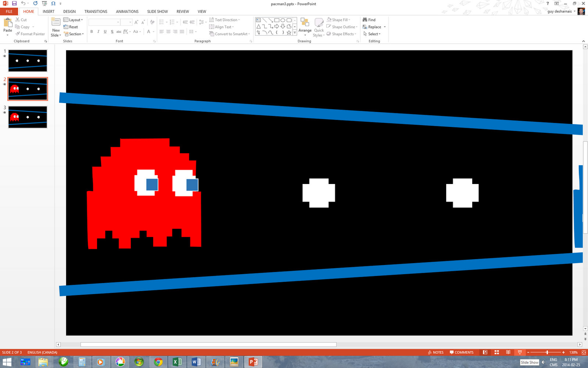588x368 pixels.
Task: Open the Layout dropdown
Action: coord(73,20)
